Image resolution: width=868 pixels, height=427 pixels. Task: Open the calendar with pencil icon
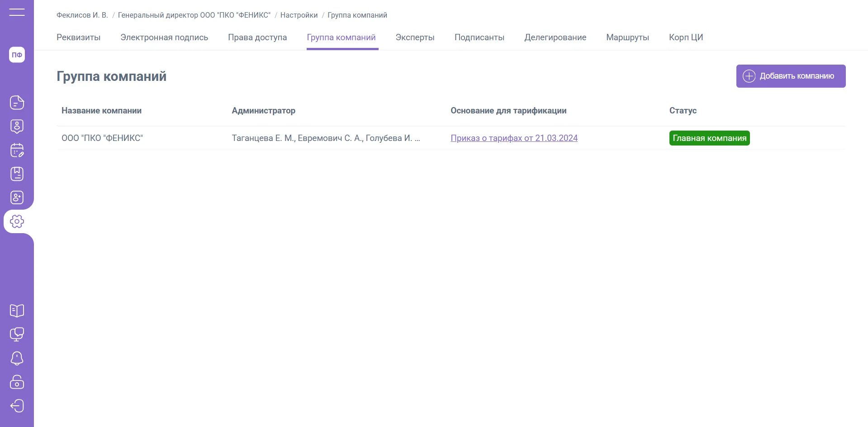pyautogui.click(x=17, y=150)
